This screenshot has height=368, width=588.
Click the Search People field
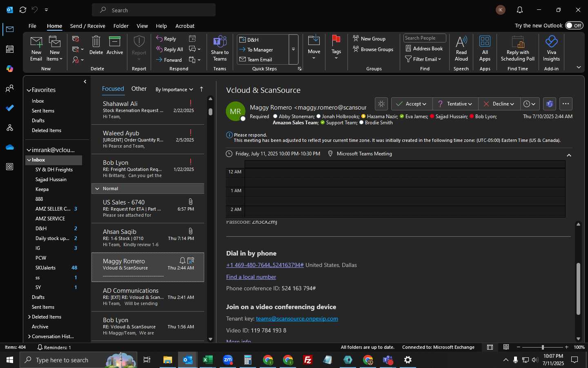(425, 38)
